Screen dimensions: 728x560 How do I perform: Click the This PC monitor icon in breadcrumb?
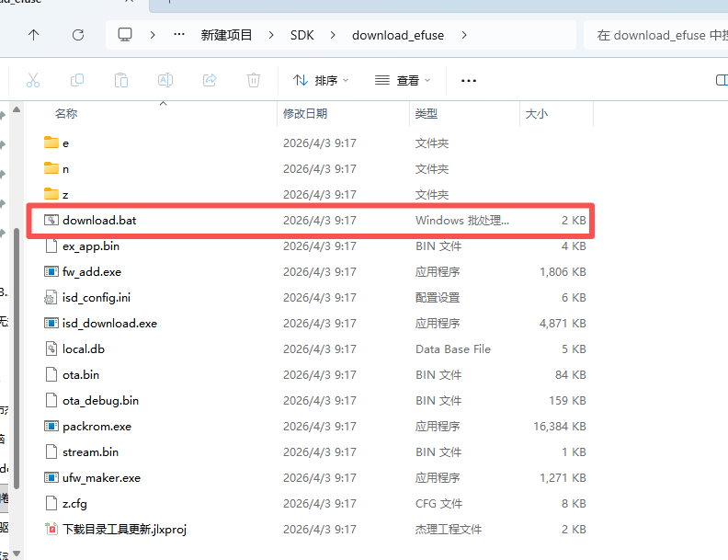(125, 35)
